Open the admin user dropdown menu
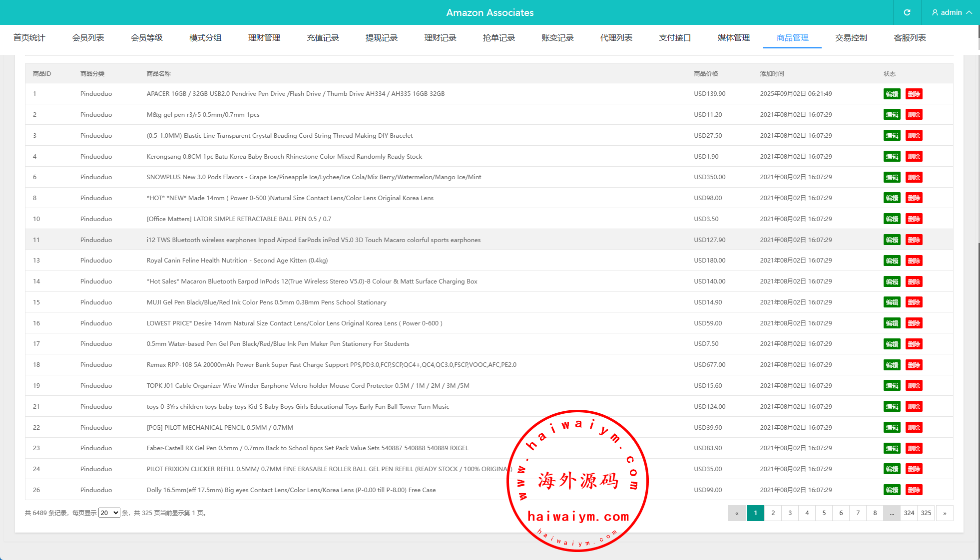The height and width of the screenshot is (560, 980). (x=951, y=12)
